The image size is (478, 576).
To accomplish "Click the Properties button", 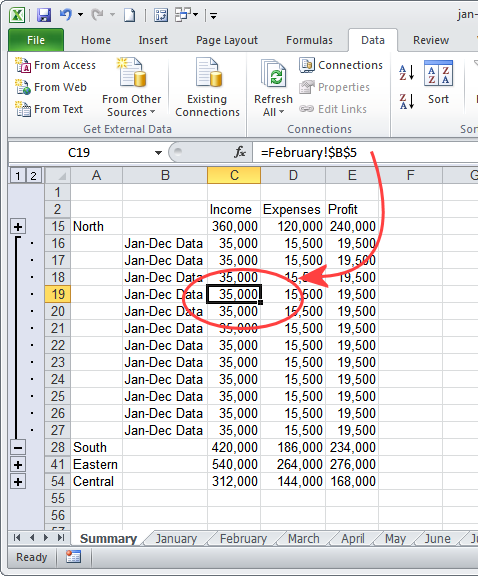I will (x=334, y=87).
